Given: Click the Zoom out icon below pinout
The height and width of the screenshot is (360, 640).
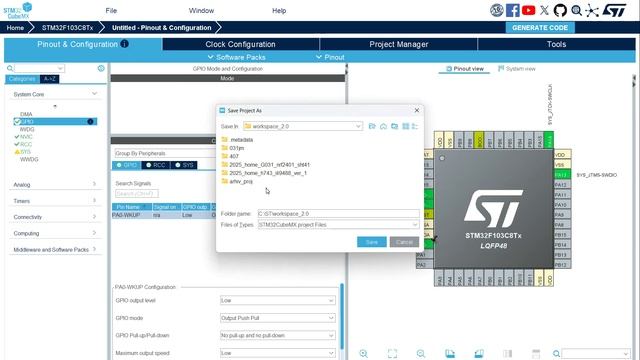Looking at the screenshot, I should pos(421,353).
